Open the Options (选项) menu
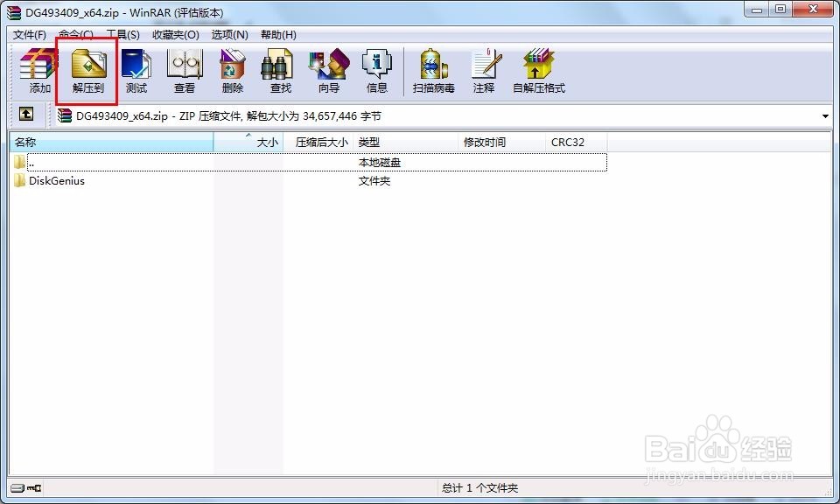Viewport: 840px width, 504px height. click(229, 35)
